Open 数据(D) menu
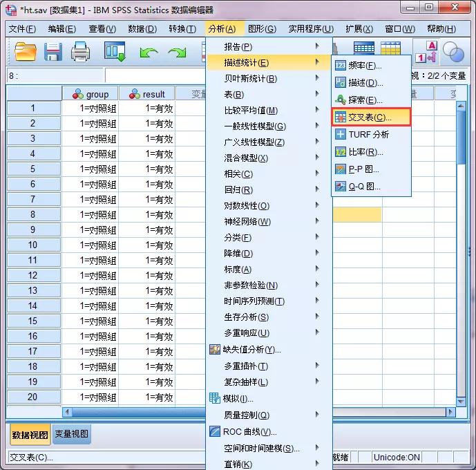Image resolution: width=476 pixels, height=470 pixels. [142, 29]
